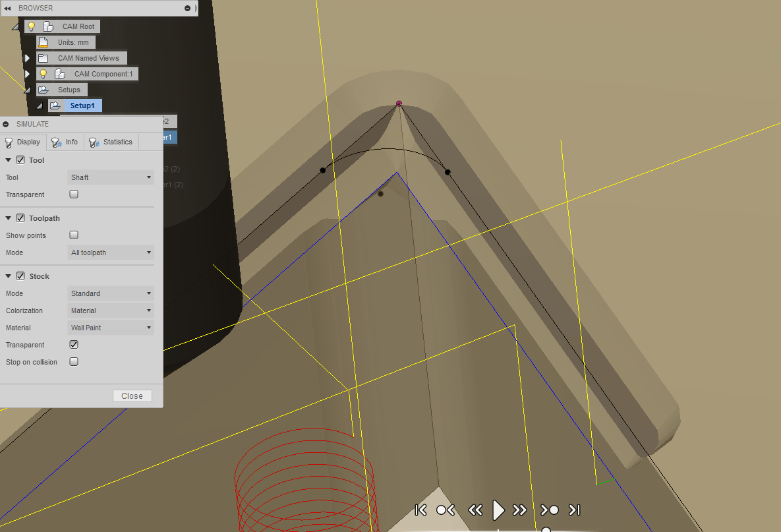The height and width of the screenshot is (532, 781).
Task: Switch to the Info tab in Simulate
Action: (x=65, y=142)
